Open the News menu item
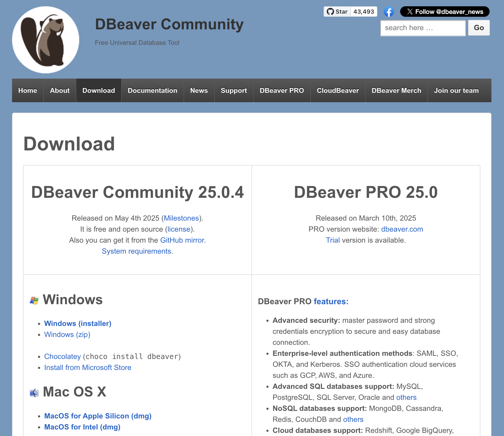 point(199,90)
